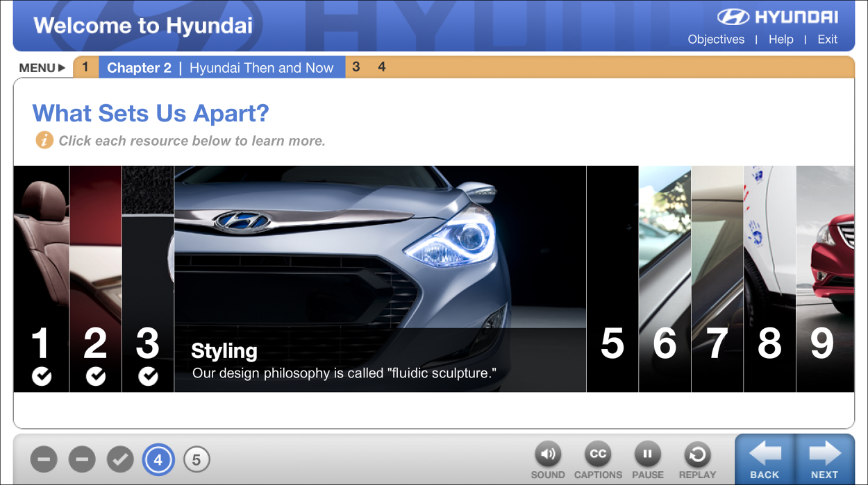Select page 5 in progress indicator
This screenshot has width=868, height=485.
[197, 459]
